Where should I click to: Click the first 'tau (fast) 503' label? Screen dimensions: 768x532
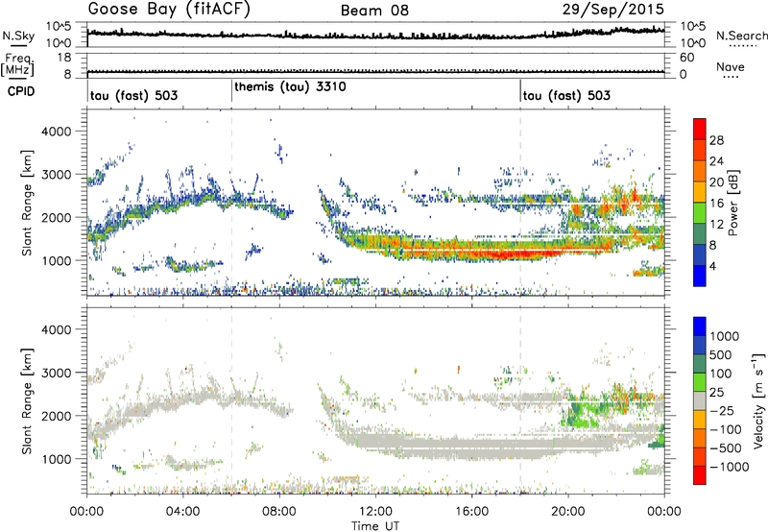[133, 95]
